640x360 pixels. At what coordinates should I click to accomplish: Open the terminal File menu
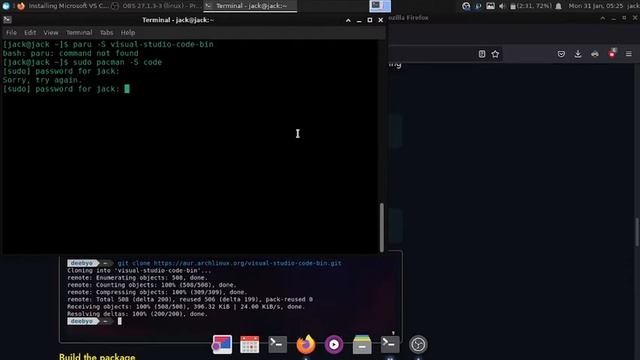click(x=11, y=33)
